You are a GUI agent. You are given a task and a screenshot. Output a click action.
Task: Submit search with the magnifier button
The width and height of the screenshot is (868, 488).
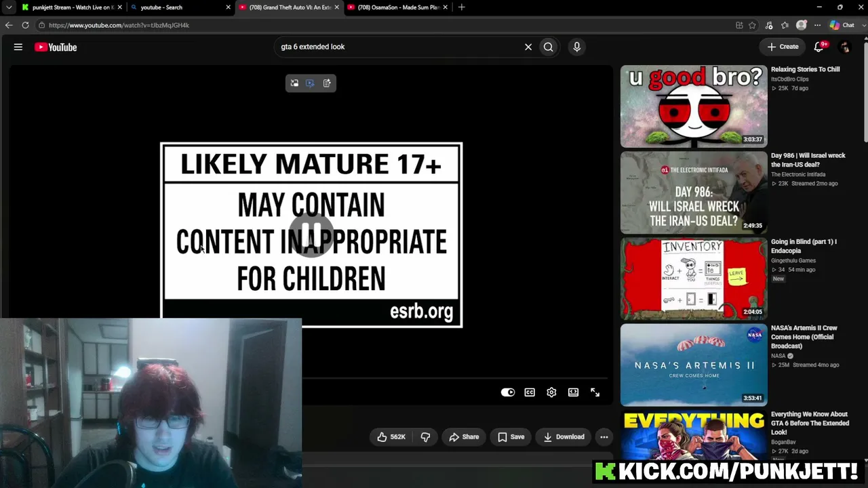tap(549, 47)
